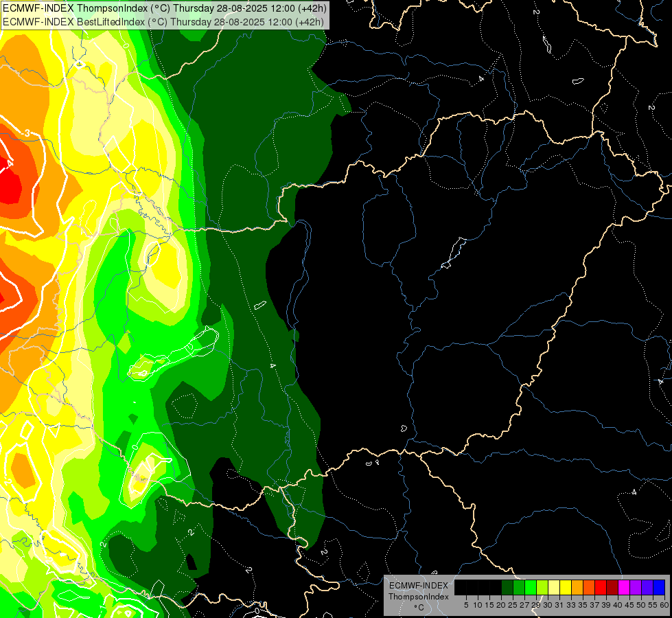Click the legend tick value 35
The width and height of the screenshot is (672, 618).
583,605
